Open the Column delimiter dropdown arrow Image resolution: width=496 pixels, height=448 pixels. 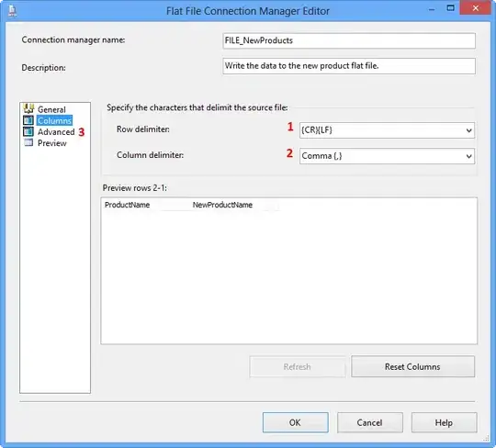click(468, 156)
